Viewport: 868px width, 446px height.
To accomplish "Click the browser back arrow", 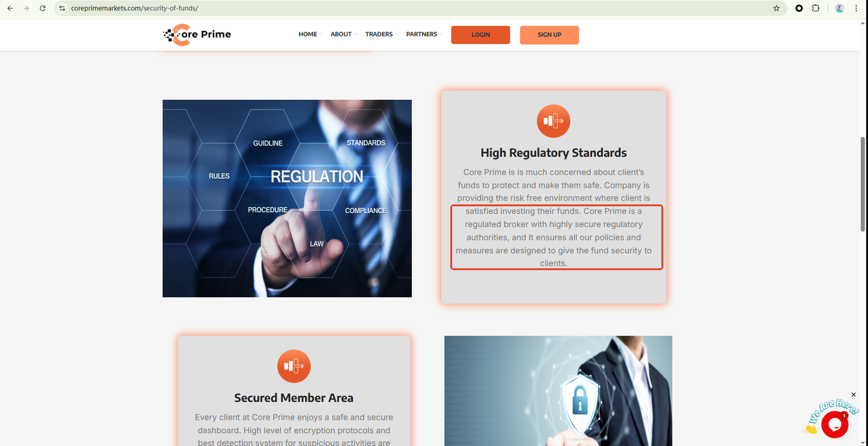I will tap(10, 8).
